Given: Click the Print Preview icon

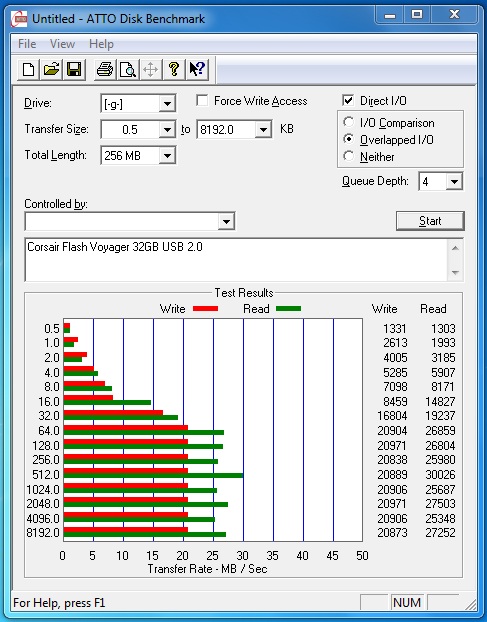Looking at the screenshot, I should (128, 69).
